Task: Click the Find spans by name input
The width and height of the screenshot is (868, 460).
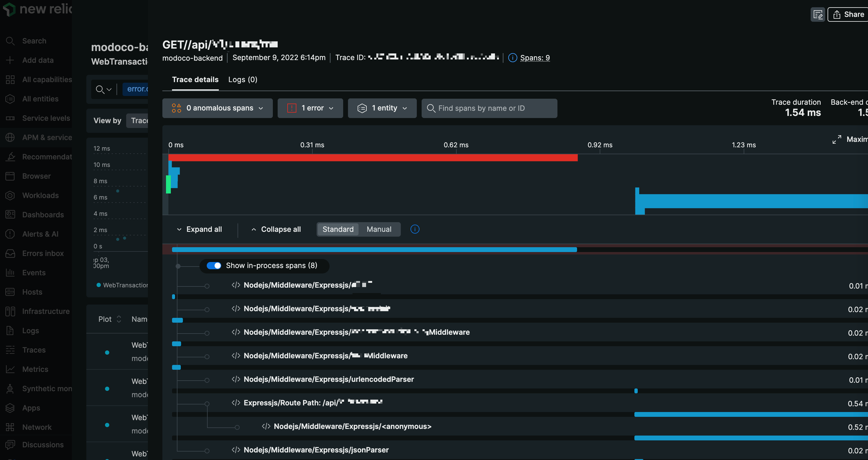Action: (489, 108)
